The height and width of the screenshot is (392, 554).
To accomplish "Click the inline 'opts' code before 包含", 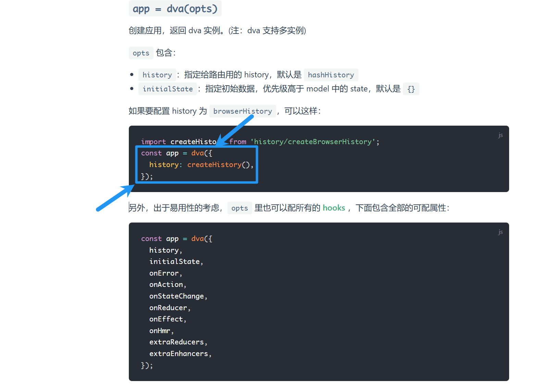I will (141, 53).
